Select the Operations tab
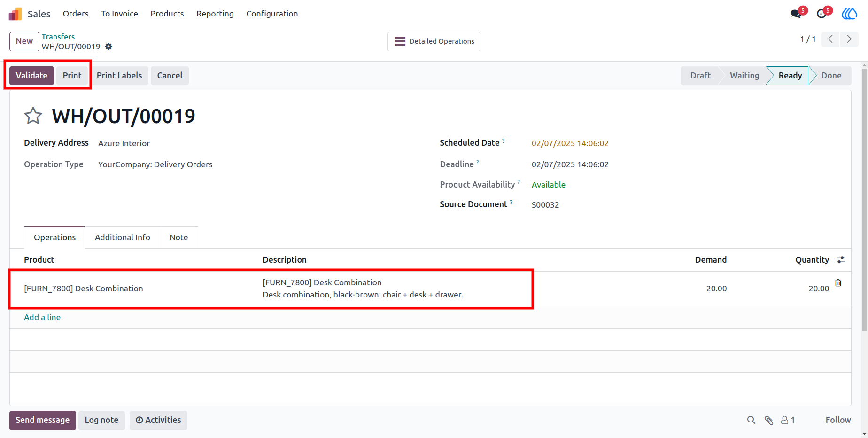This screenshot has height=438, width=868. tap(54, 237)
